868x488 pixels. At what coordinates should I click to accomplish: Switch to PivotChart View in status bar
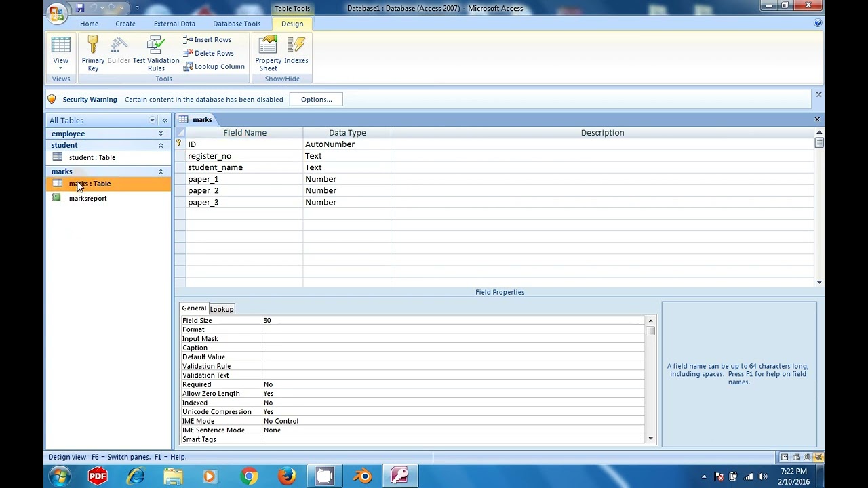pyautogui.click(x=807, y=457)
